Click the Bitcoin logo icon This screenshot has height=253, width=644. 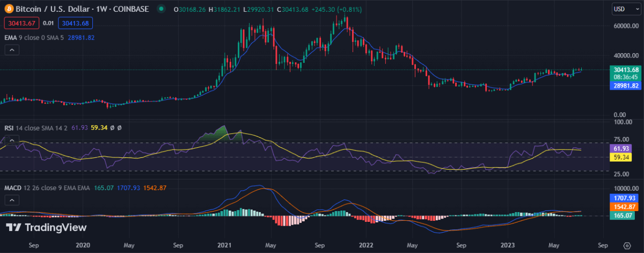(10, 9)
